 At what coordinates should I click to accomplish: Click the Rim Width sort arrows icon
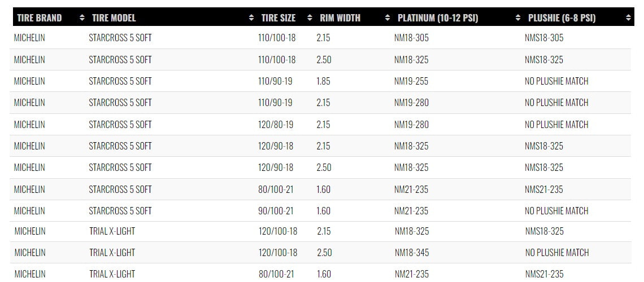tap(388, 18)
